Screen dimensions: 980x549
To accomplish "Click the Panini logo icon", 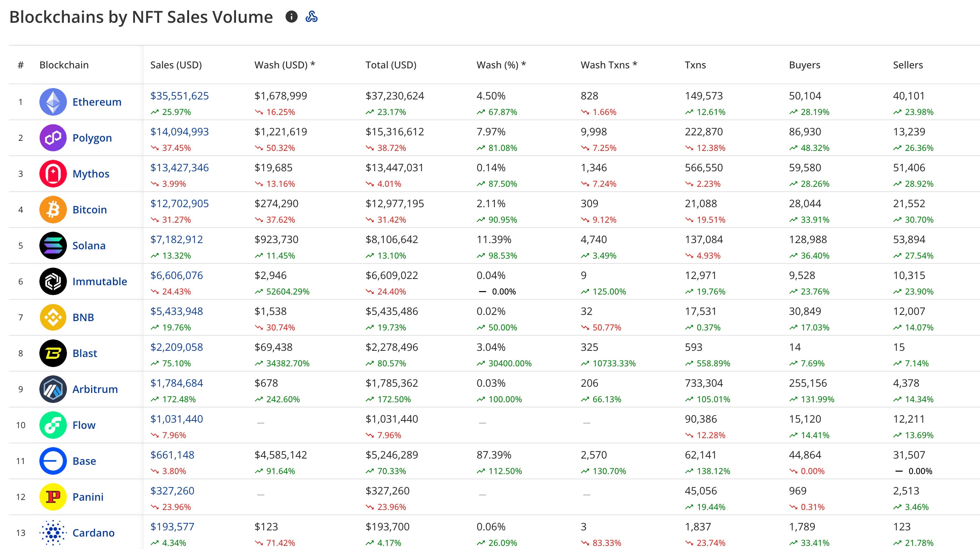I will [x=53, y=497].
